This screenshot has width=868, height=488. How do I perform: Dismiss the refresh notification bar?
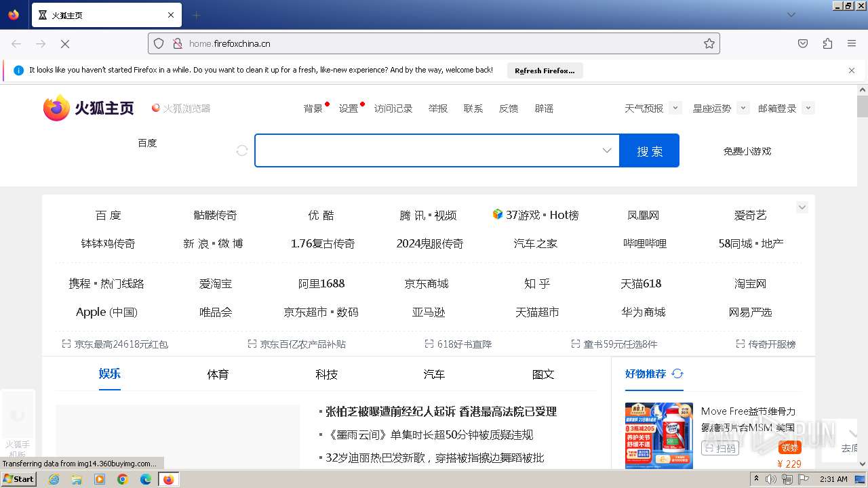tap(852, 70)
